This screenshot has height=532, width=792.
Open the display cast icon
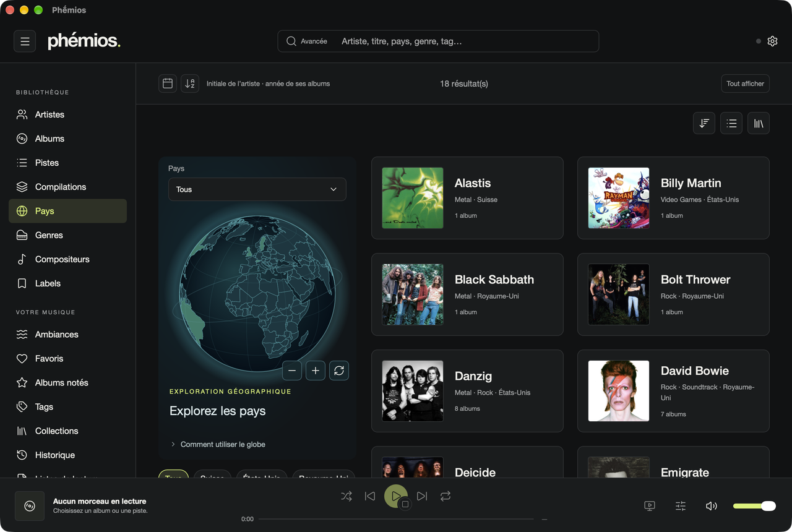point(650,506)
